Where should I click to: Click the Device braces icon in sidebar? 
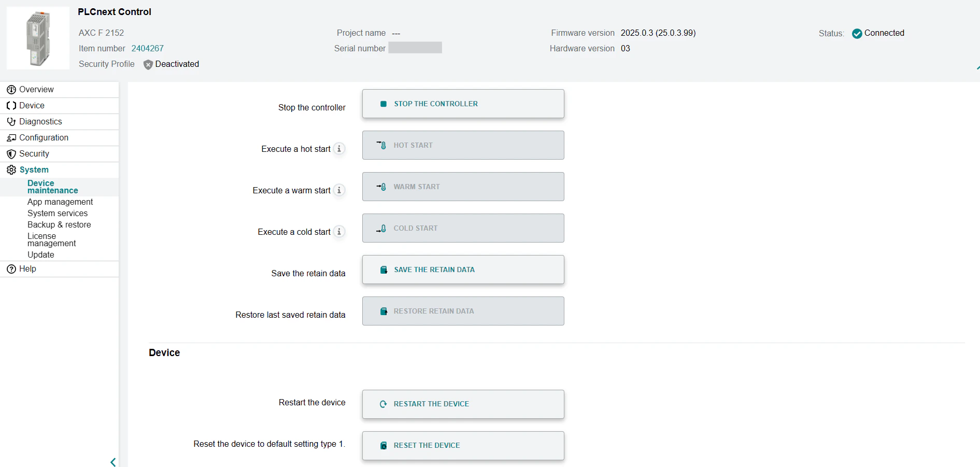pyautogui.click(x=11, y=106)
